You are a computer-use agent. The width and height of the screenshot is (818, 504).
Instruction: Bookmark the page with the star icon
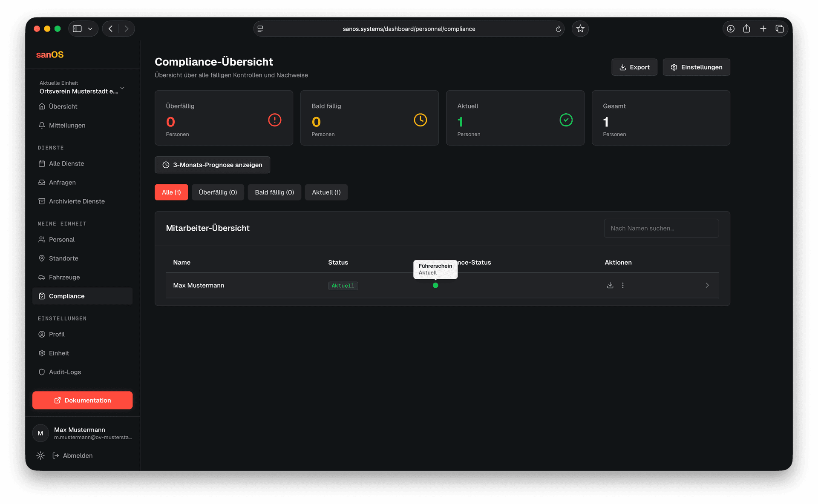[580, 29]
